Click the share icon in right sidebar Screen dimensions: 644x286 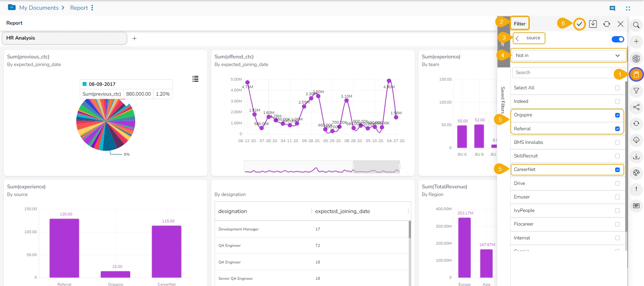(636, 107)
